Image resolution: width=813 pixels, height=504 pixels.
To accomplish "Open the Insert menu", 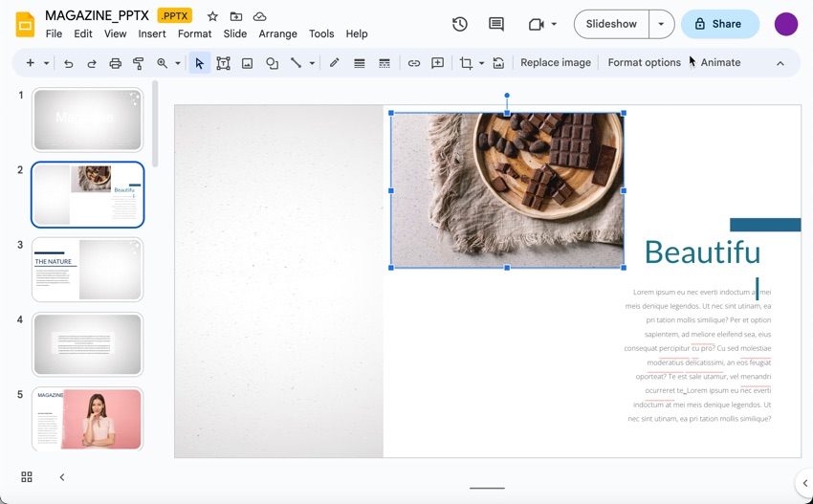I will click(152, 33).
